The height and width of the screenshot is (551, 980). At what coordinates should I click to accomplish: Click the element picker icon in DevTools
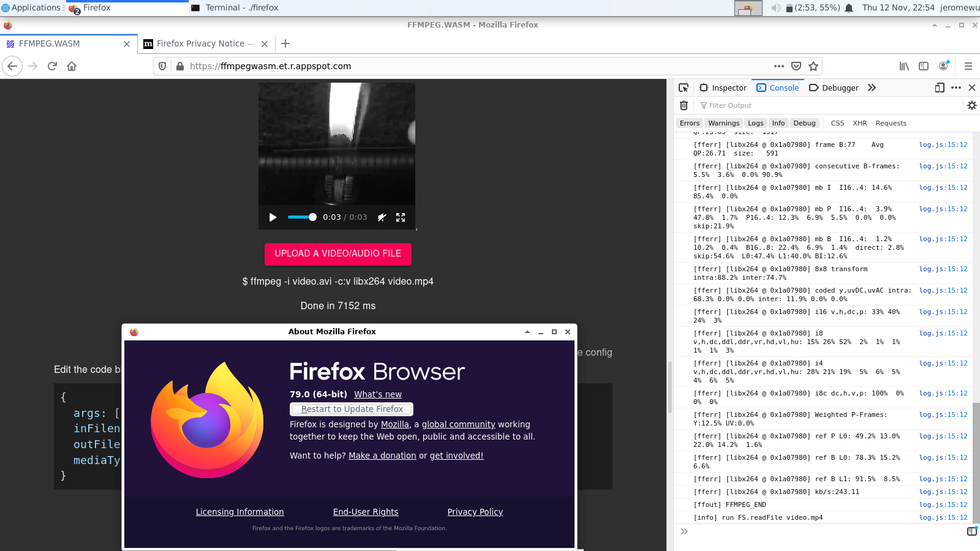(684, 88)
